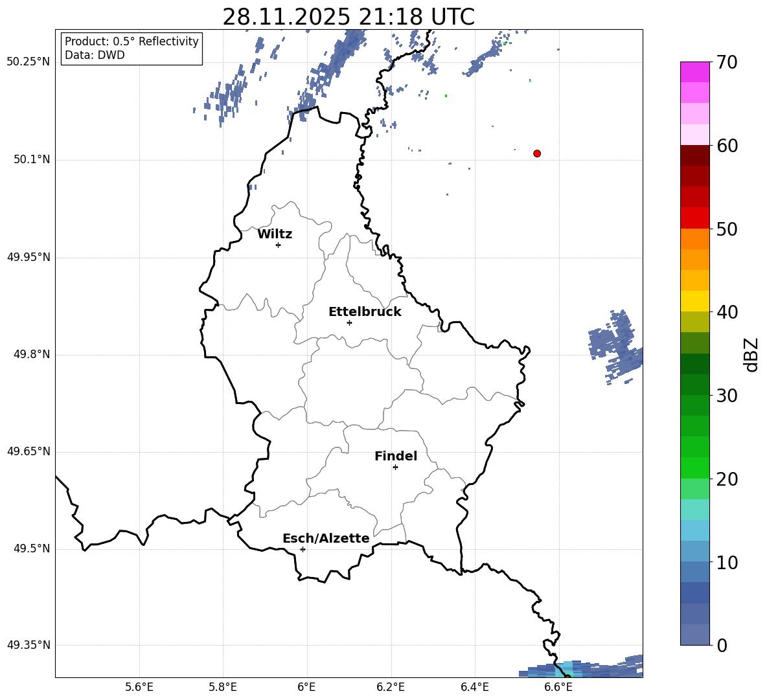Click the 49.95°N latitude label
This screenshot has width=767, height=700.
click(x=29, y=257)
